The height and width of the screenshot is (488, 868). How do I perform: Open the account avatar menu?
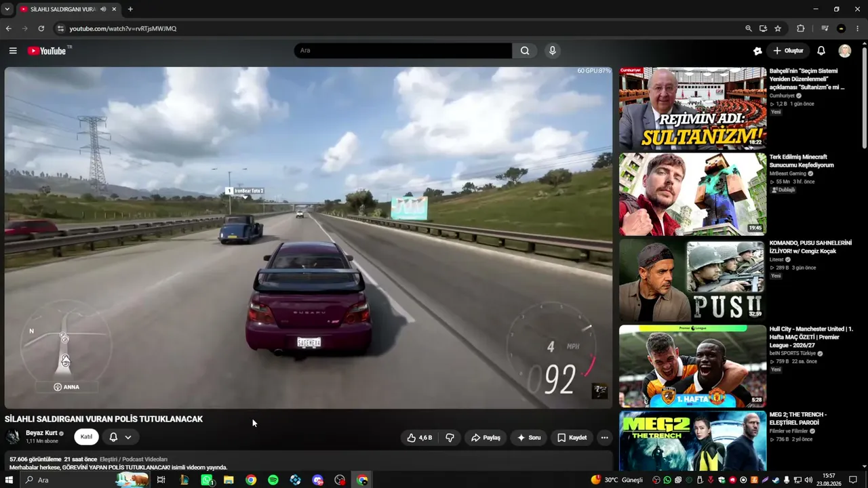[844, 51]
